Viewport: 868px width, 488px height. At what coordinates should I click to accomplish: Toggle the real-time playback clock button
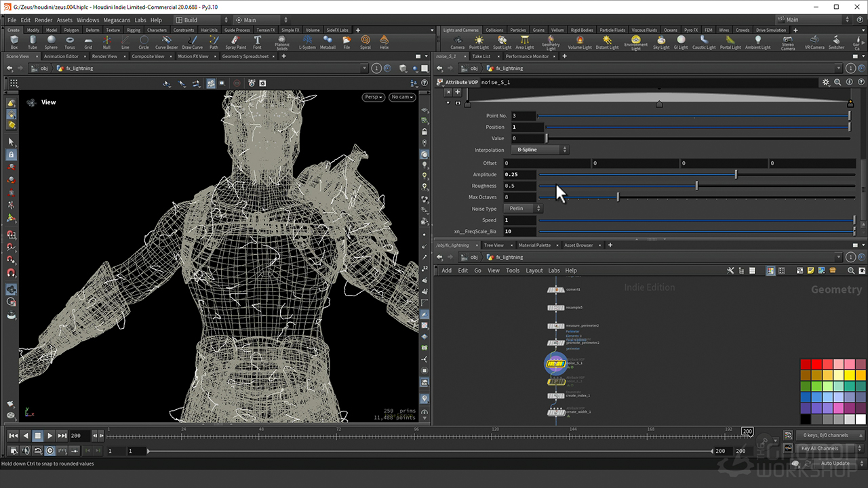[50, 451]
